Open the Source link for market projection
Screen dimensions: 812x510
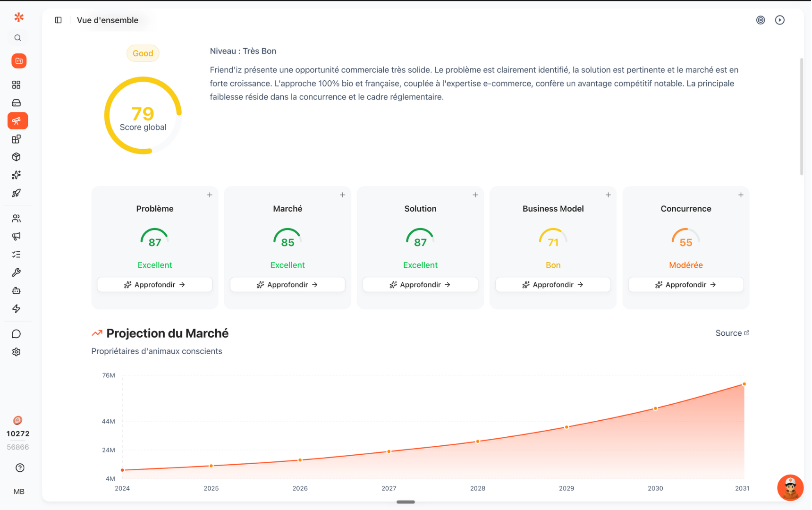point(732,333)
